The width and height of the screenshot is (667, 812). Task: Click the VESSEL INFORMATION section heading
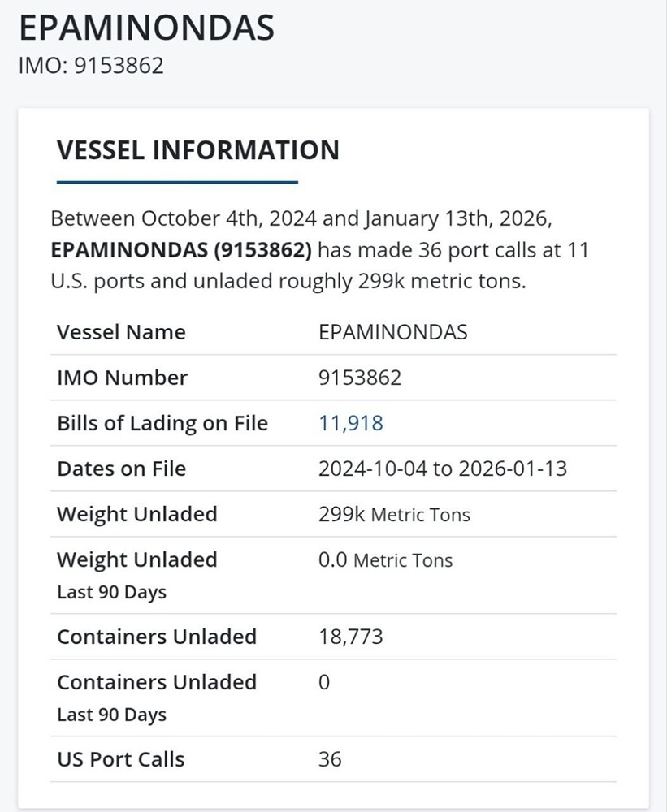point(198,150)
